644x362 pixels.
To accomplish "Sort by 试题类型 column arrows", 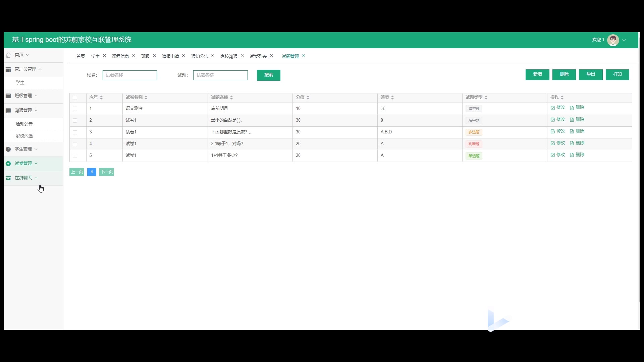I will click(486, 98).
